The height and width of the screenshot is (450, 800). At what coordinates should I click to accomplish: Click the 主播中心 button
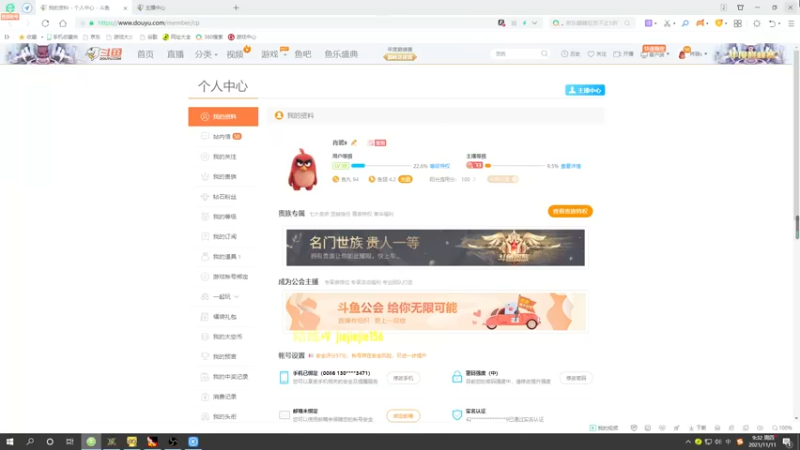pyautogui.click(x=585, y=90)
